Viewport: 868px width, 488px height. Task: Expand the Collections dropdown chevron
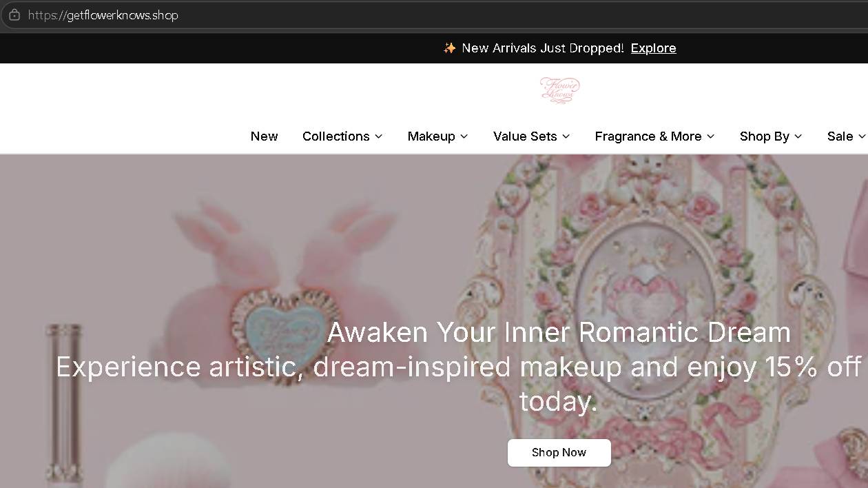tap(378, 136)
